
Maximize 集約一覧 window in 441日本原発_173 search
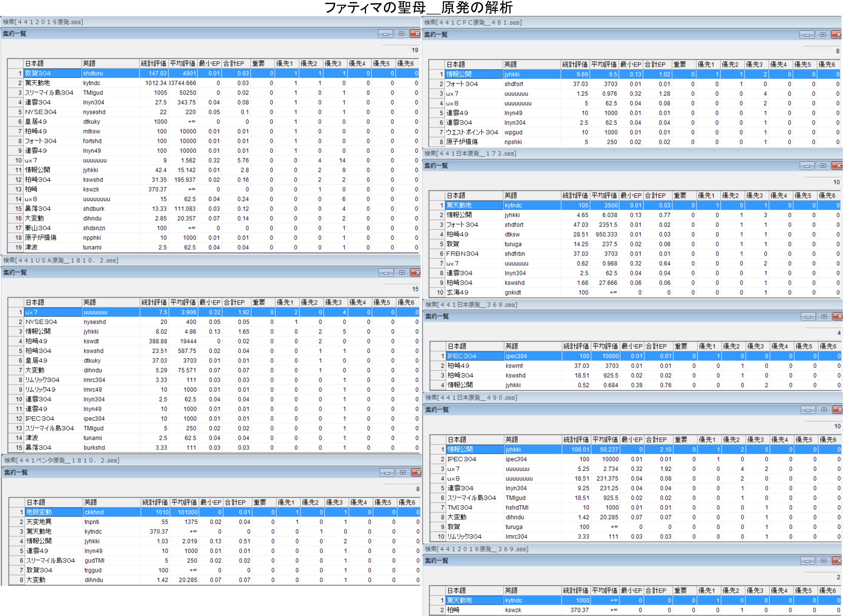(823, 166)
